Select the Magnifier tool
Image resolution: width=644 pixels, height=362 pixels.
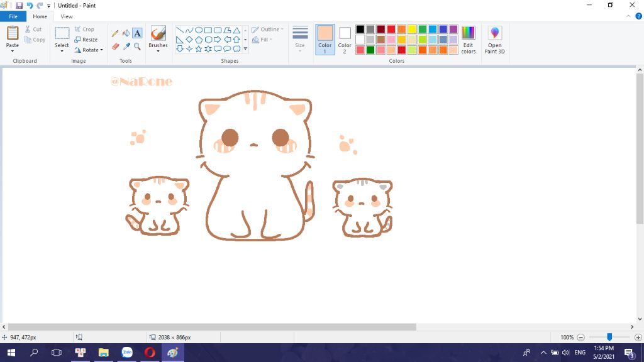pos(137,47)
